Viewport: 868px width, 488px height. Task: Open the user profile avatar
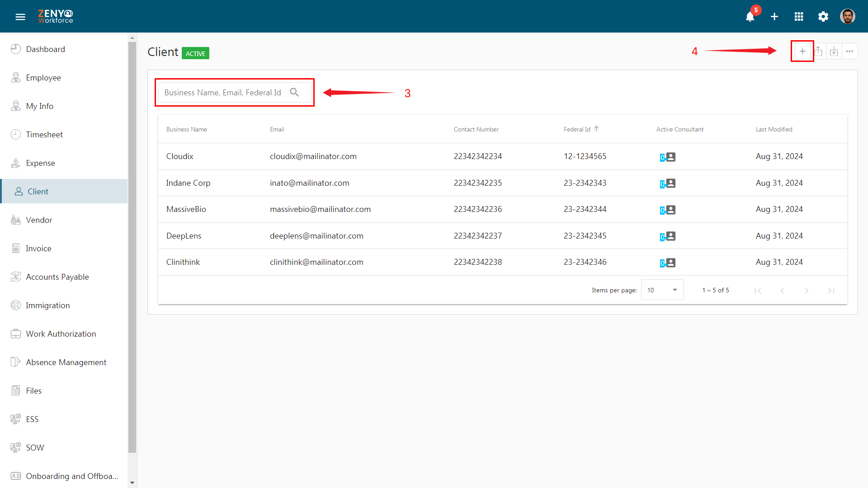point(848,16)
